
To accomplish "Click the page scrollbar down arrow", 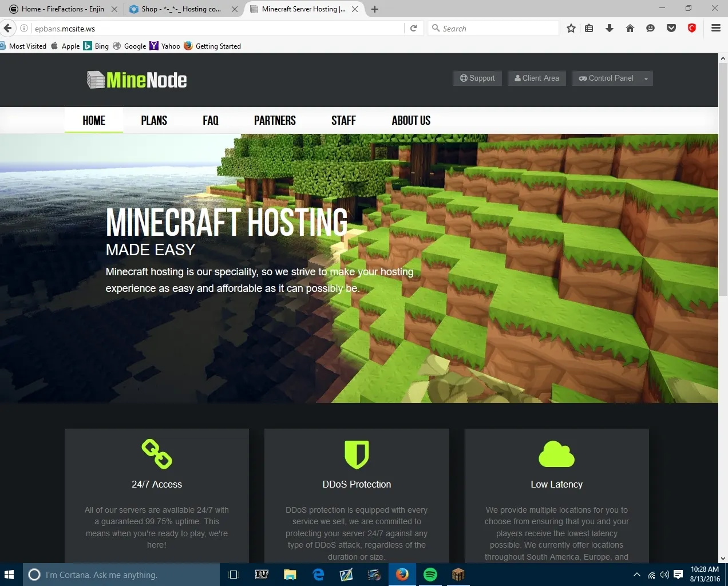I will tap(723, 558).
